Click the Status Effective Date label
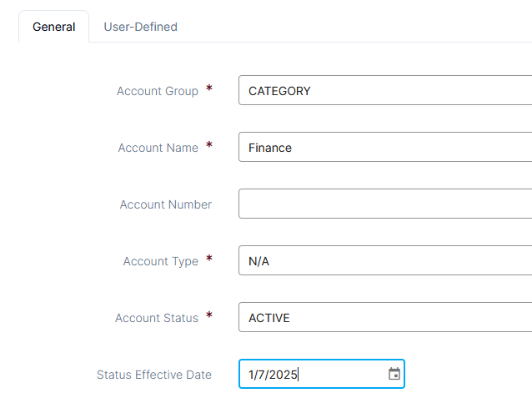The width and height of the screenshot is (532, 403). (x=154, y=375)
